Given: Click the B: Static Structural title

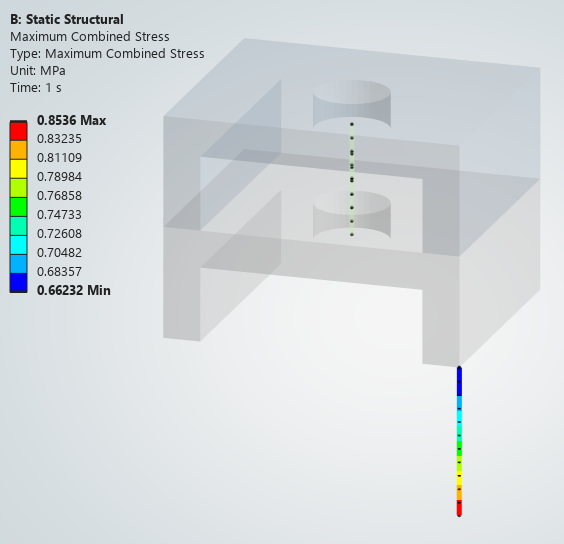Looking at the screenshot, I should [67, 19].
